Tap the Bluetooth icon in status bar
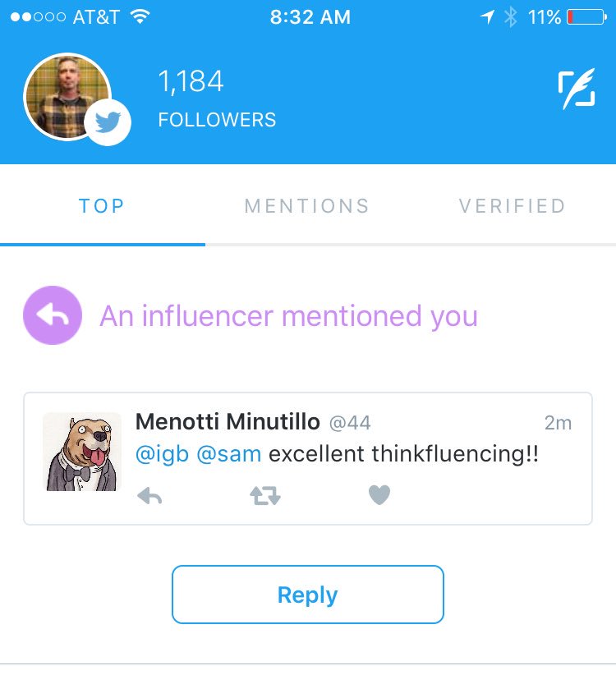This screenshot has height=675, width=616. pos(511,17)
